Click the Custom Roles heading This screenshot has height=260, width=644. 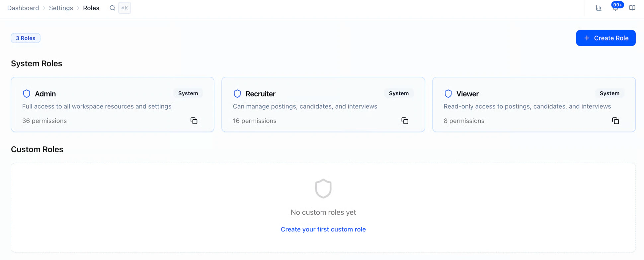37,149
